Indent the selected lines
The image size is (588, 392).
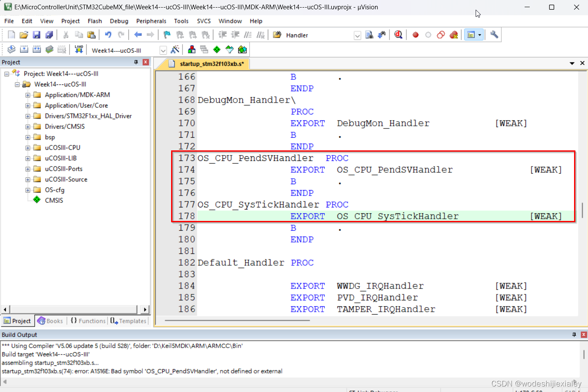(x=223, y=35)
